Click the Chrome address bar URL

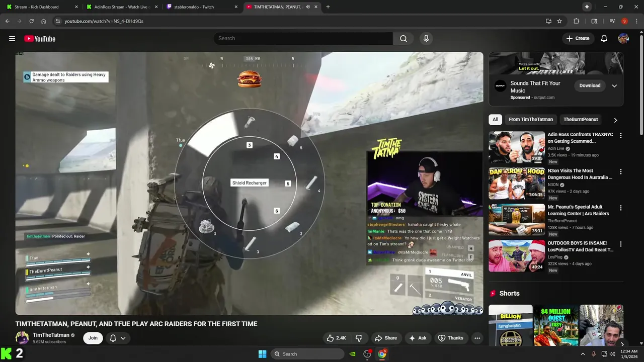coord(104,21)
